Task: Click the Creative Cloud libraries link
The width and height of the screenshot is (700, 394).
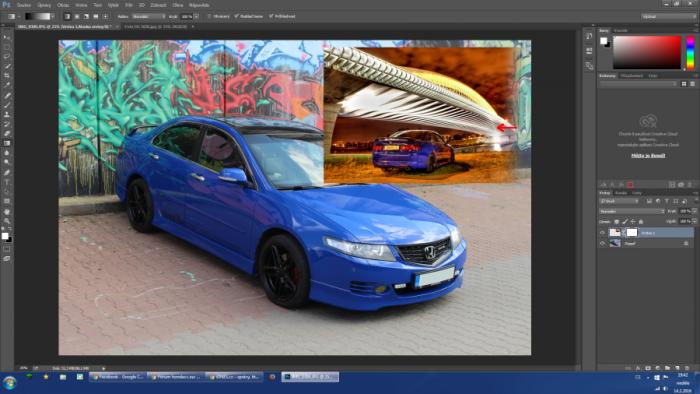Action: click(x=648, y=156)
